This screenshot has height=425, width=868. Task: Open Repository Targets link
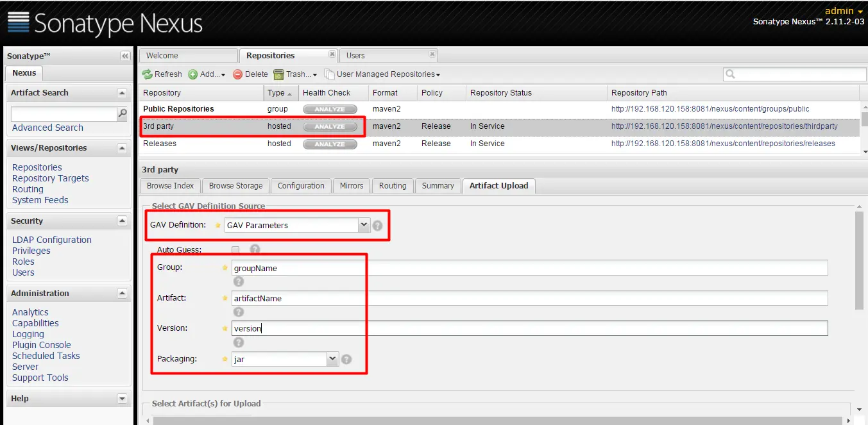pyautogui.click(x=51, y=178)
